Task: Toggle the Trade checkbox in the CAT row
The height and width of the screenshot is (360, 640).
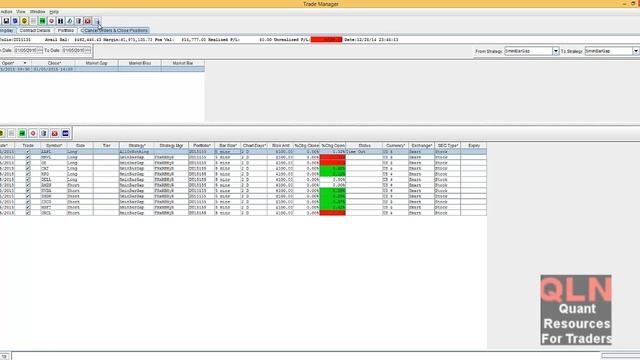Action: click(x=28, y=169)
